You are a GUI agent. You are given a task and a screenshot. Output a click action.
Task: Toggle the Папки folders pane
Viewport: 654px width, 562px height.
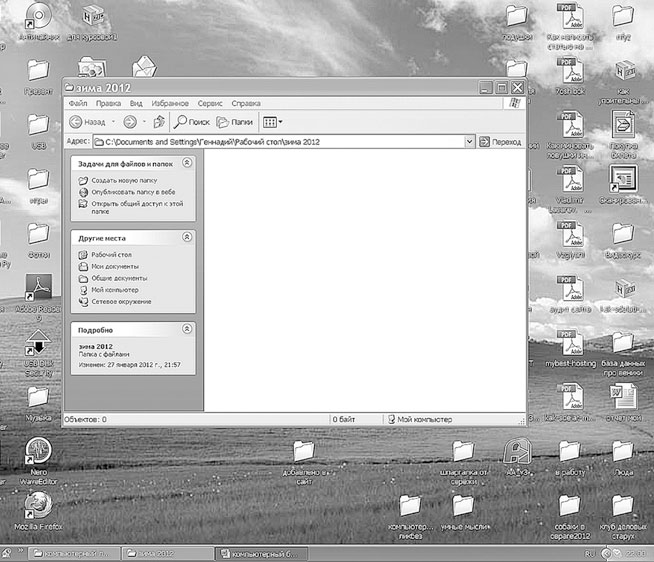pos(235,122)
